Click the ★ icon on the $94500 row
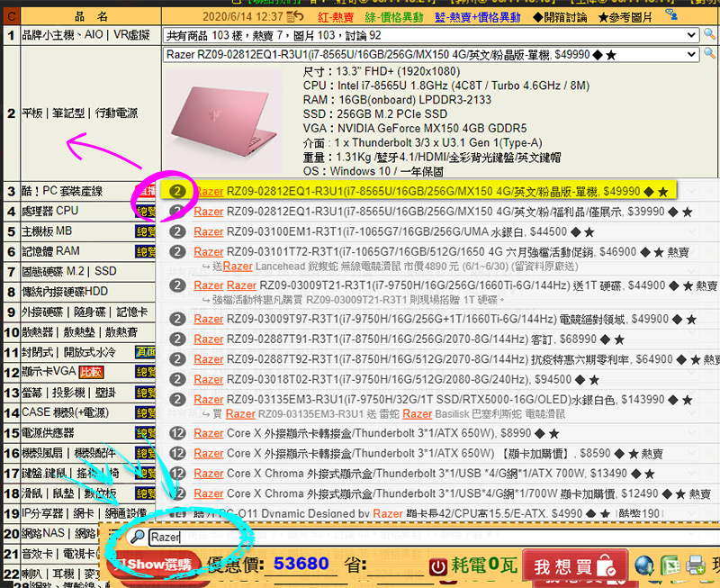 pyautogui.click(x=594, y=380)
